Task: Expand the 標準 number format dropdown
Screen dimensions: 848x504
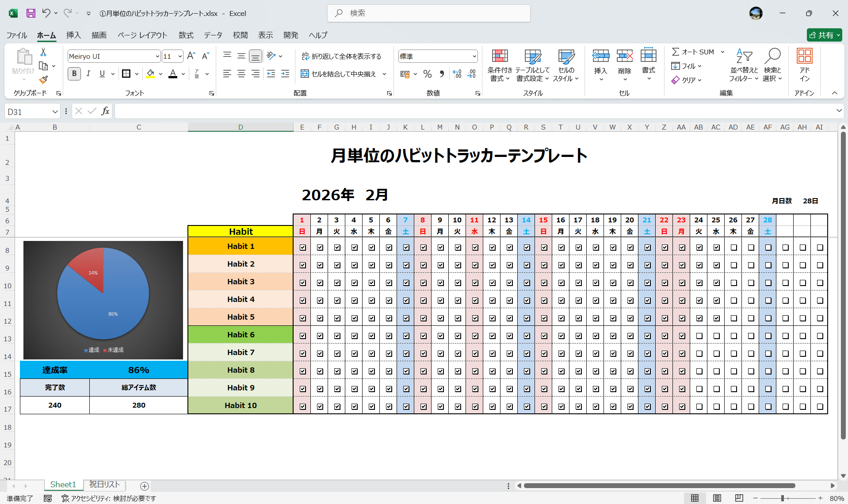Action: [474, 56]
